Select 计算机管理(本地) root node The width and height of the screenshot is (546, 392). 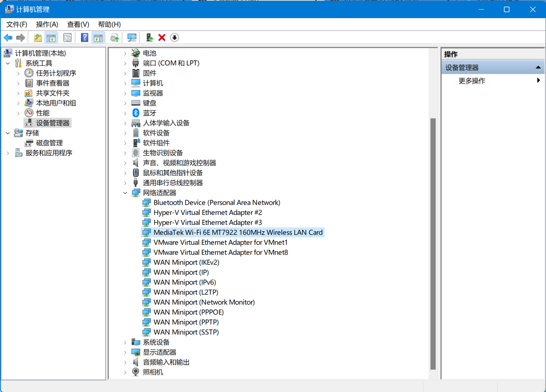pyautogui.click(x=40, y=53)
